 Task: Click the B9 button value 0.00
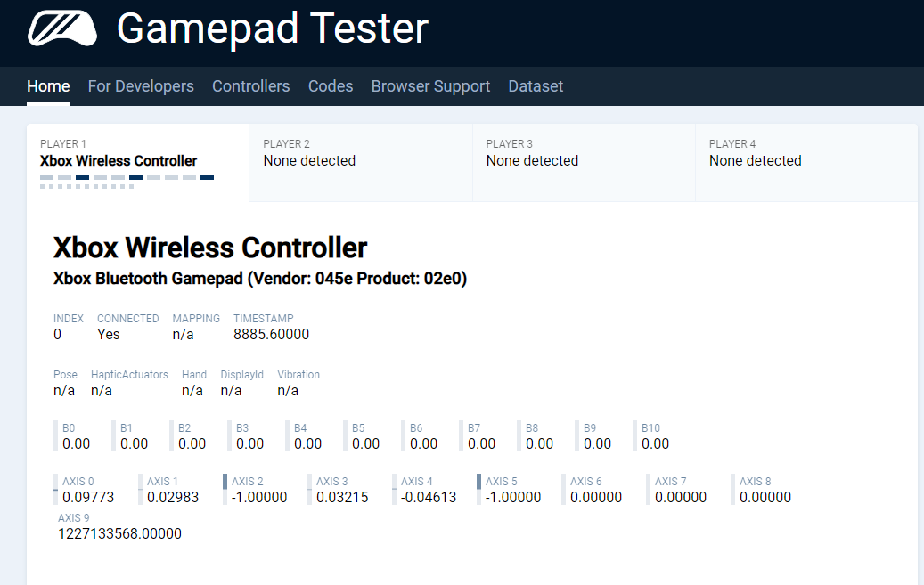[597, 443]
